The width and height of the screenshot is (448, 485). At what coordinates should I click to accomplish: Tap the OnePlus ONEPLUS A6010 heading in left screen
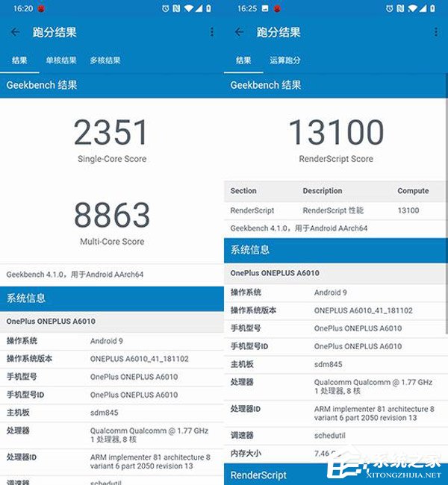coord(51,322)
